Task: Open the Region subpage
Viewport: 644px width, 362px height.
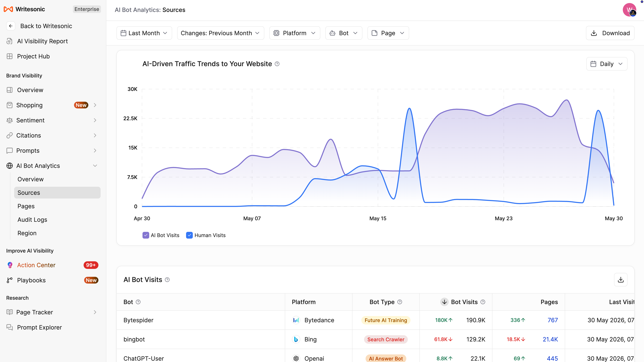Action: click(x=27, y=233)
